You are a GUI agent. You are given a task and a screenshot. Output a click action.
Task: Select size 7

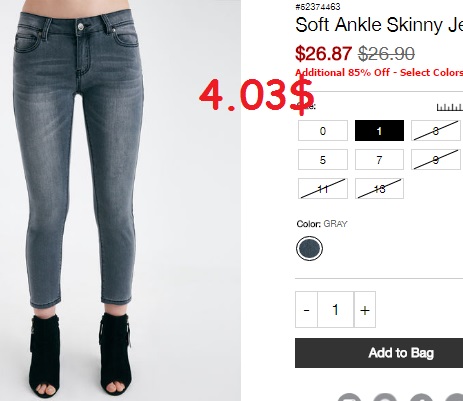pyautogui.click(x=379, y=160)
